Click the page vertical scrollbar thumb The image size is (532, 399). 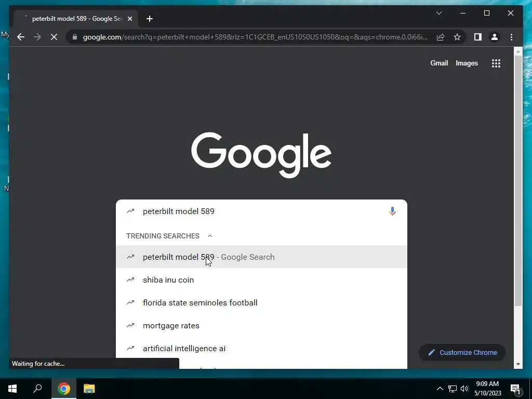tap(518, 180)
